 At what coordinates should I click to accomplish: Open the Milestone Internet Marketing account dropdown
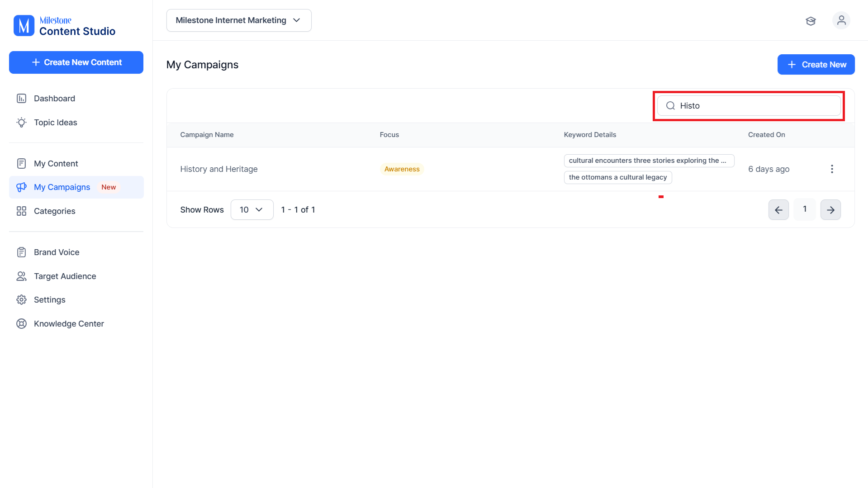click(239, 20)
